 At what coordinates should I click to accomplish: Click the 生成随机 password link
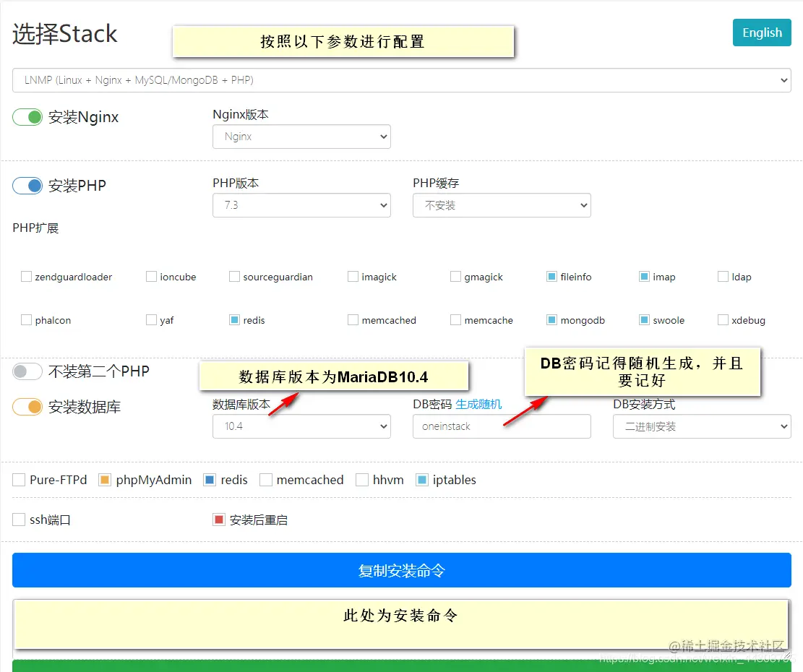click(478, 405)
